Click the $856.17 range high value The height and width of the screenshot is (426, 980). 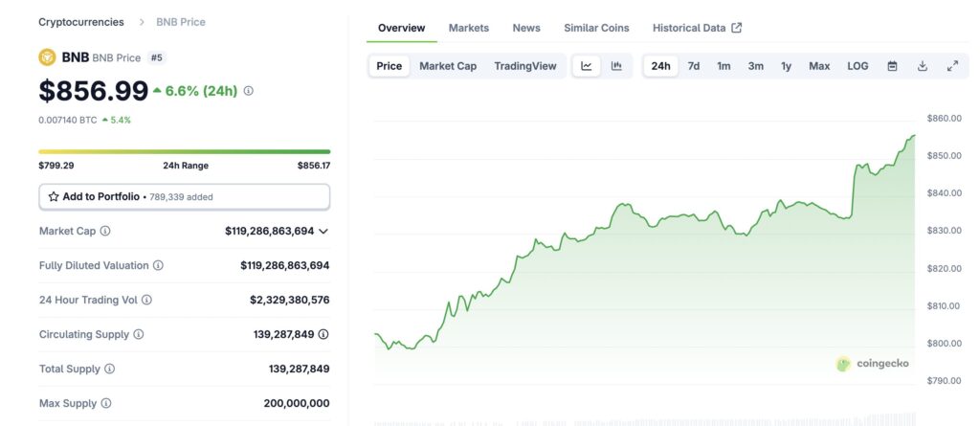[x=314, y=166]
